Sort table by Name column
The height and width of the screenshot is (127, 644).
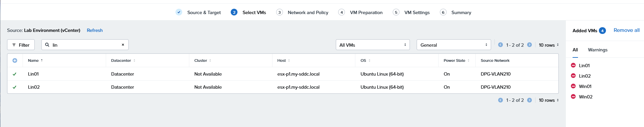35,60
